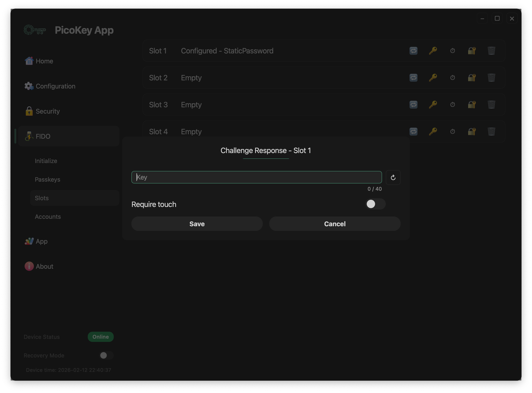The image size is (532, 393).
Task: Click Slot 2 golden key icon
Action: coord(433,78)
